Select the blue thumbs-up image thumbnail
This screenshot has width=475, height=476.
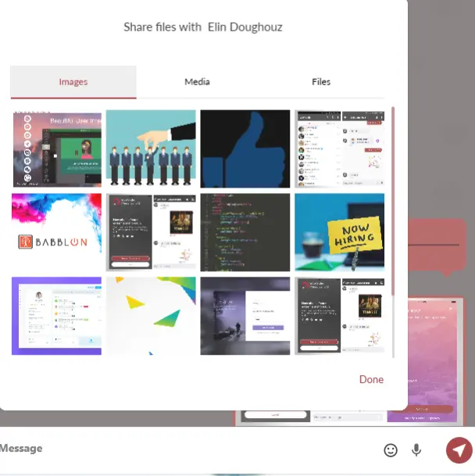pos(245,149)
